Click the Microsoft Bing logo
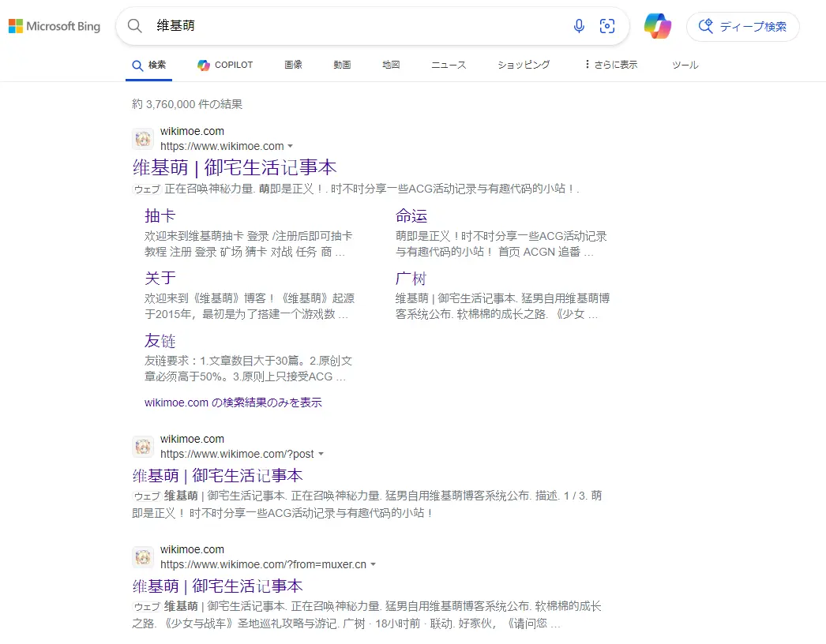 coord(54,27)
